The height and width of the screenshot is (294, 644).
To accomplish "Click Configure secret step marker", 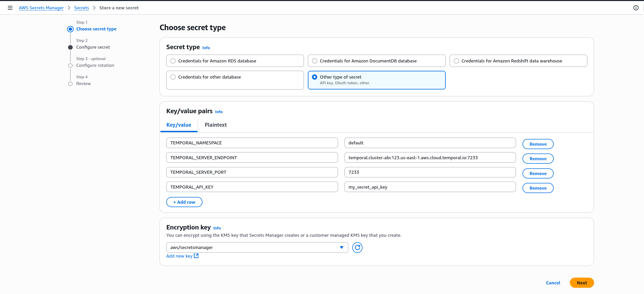I will click(70, 47).
